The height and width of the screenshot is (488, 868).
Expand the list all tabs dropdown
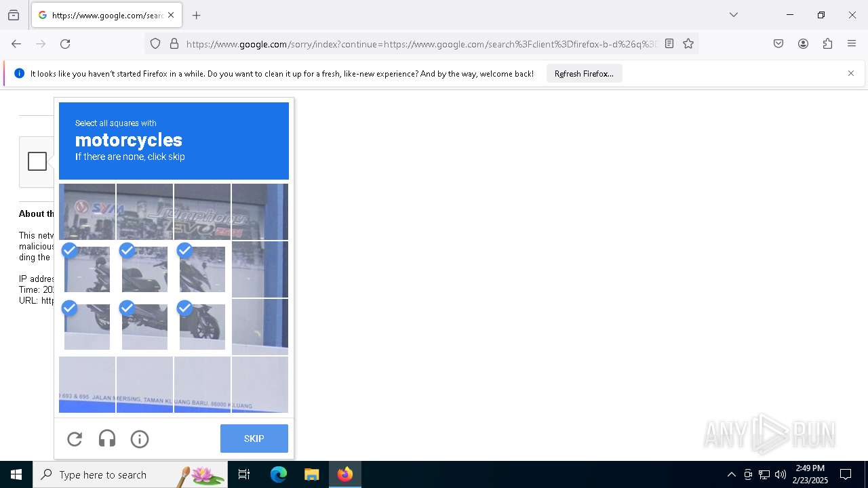pyautogui.click(x=734, y=15)
